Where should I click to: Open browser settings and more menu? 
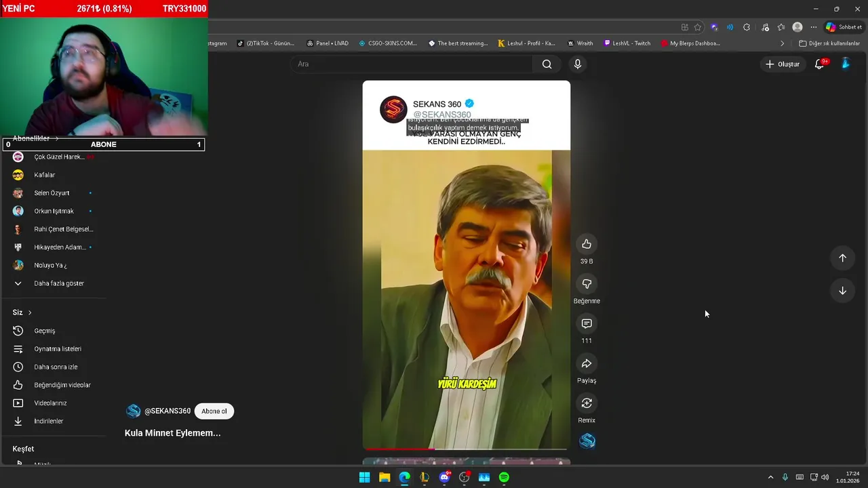tap(814, 27)
